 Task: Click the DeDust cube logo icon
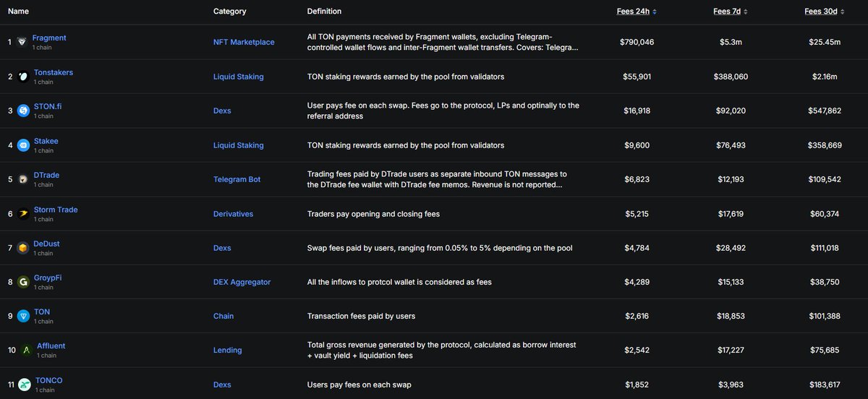pyautogui.click(x=23, y=248)
